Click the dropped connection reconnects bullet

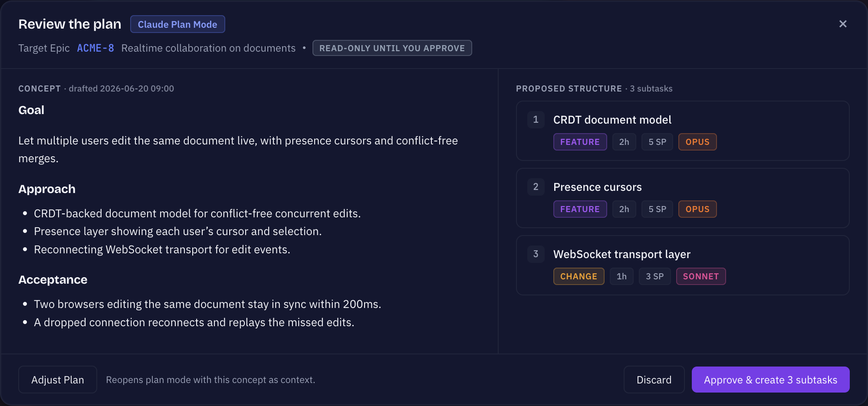194,322
